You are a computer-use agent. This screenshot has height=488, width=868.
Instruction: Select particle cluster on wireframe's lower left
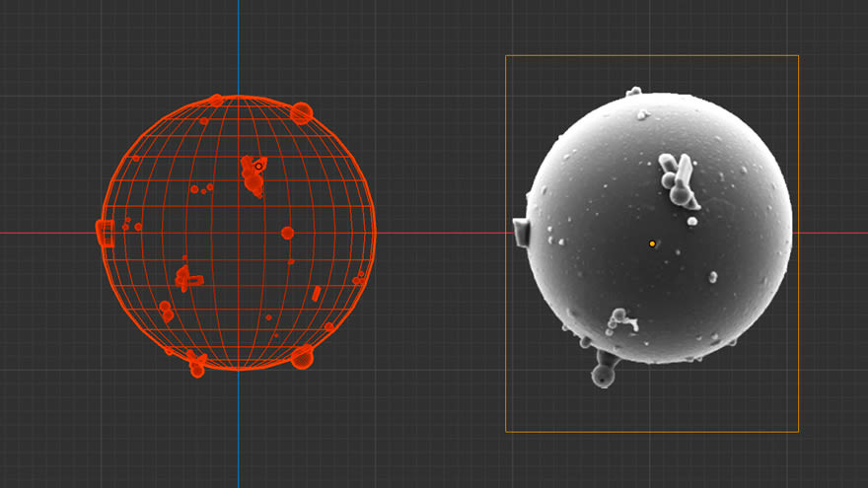click(185, 278)
